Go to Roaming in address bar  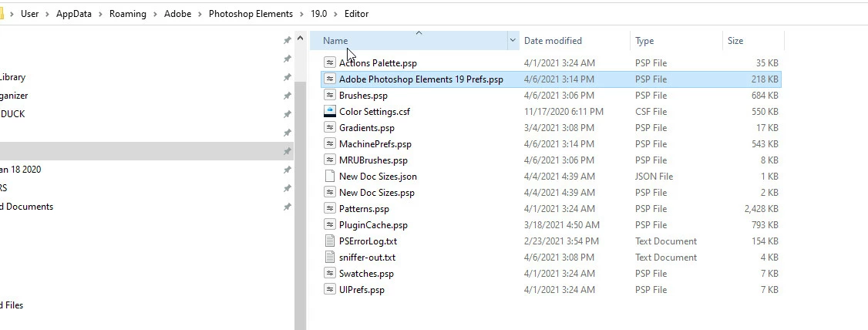tap(128, 14)
